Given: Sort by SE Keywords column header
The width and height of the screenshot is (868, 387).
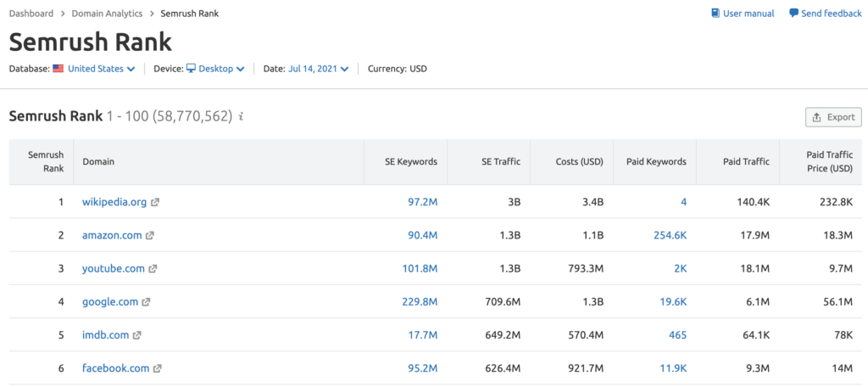Looking at the screenshot, I should (x=411, y=162).
